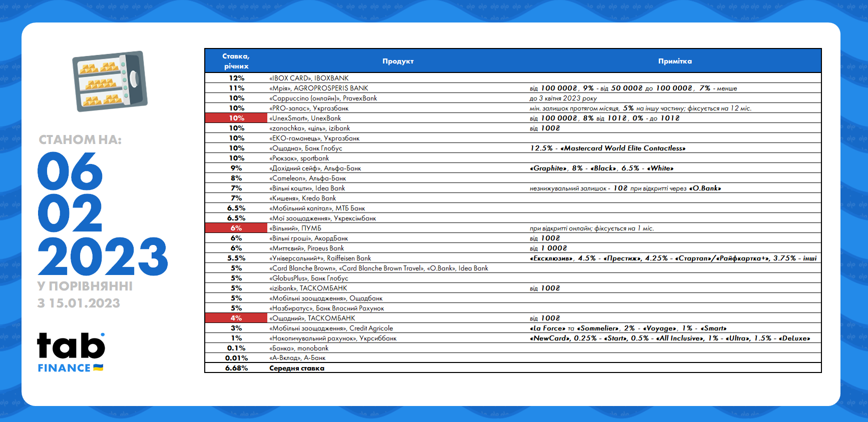Click the "Середня ставка" label

point(297,368)
